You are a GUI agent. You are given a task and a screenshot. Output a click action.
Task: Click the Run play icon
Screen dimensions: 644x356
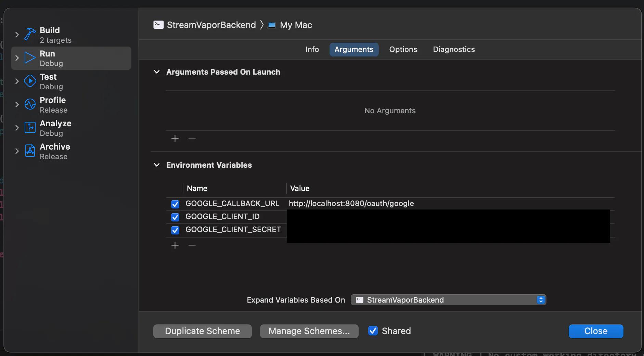[30, 58]
